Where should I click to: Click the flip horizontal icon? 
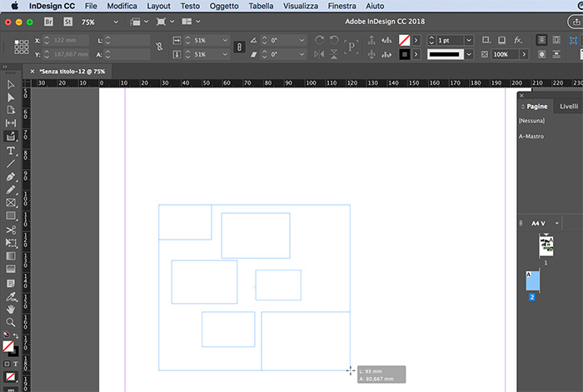[x=319, y=54]
